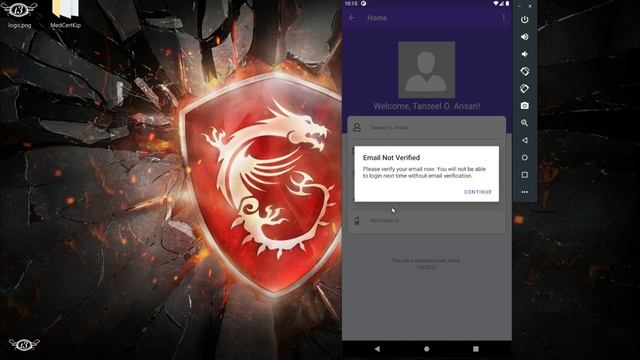Screen dimensions: 640x360
Task: Click the person icon in name row
Action: coord(357,127)
